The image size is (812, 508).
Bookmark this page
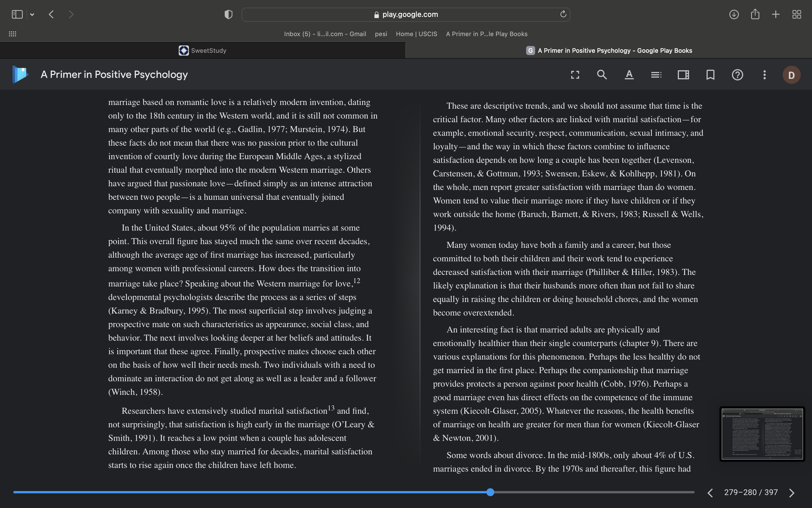tap(710, 75)
